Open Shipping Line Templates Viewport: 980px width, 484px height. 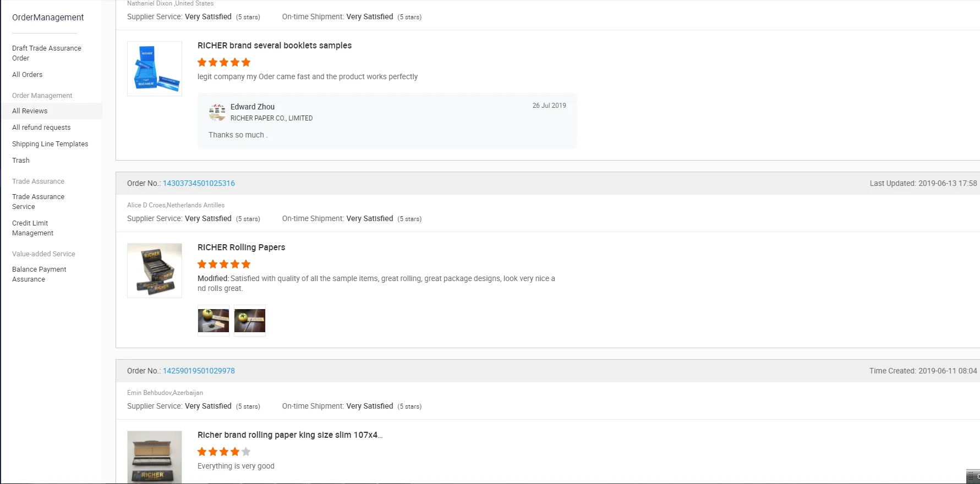tap(50, 144)
